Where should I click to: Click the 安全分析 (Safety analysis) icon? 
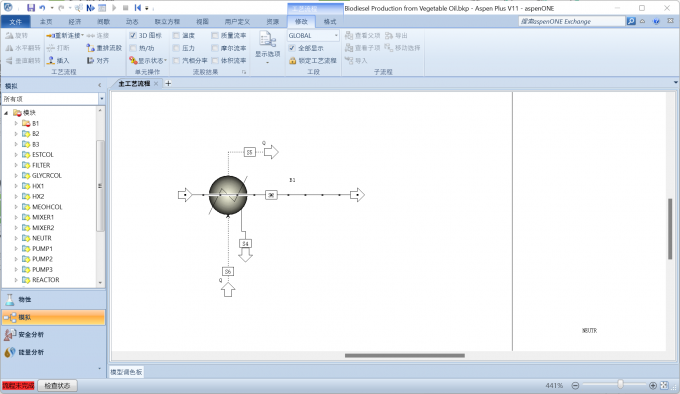10,335
